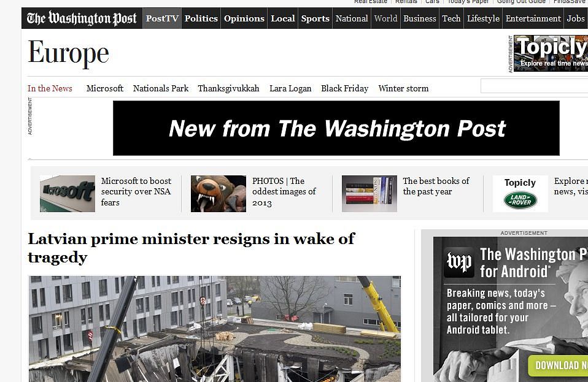Click the search input field
The height and width of the screenshot is (382, 588).
pyautogui.click(x=534, y=86)
